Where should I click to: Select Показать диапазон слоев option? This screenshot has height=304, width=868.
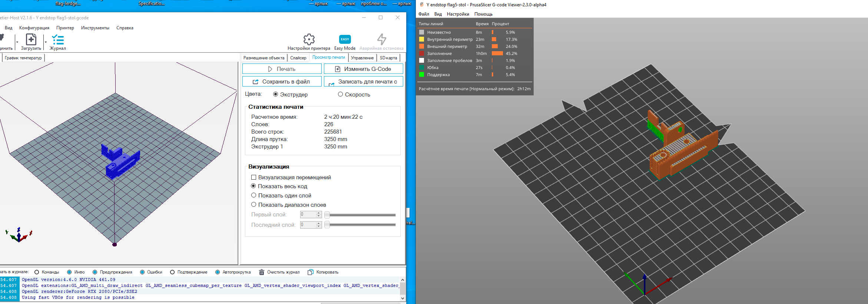[x=254, y=205]
